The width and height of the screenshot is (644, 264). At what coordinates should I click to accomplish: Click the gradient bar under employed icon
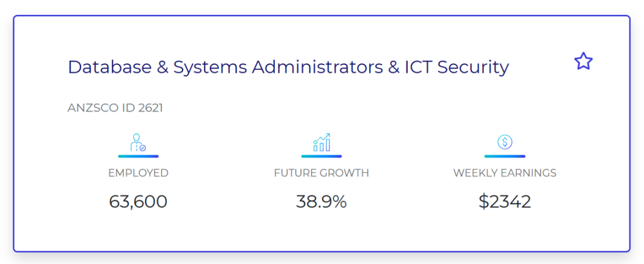pos(138,156)
